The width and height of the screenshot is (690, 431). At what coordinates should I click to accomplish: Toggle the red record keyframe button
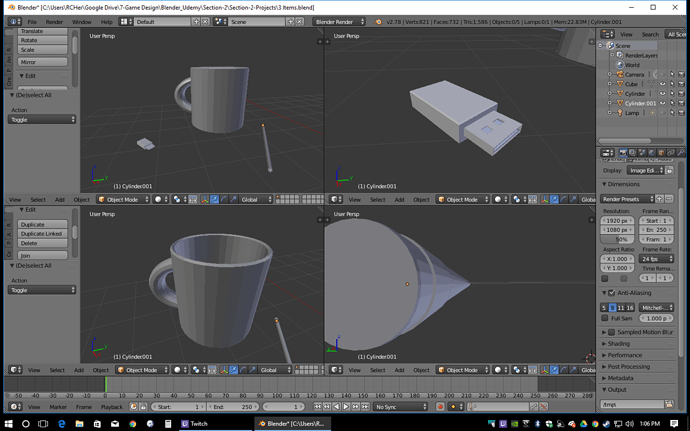point(440,407)
